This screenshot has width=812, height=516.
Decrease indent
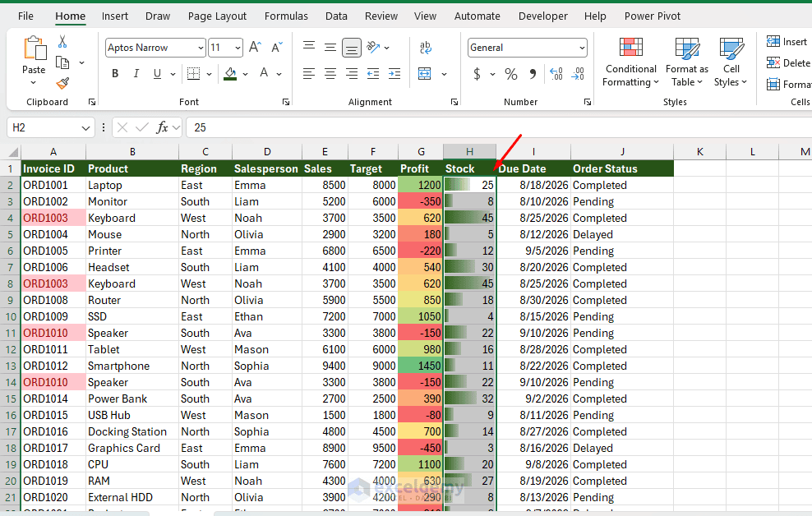pos(373,73)
